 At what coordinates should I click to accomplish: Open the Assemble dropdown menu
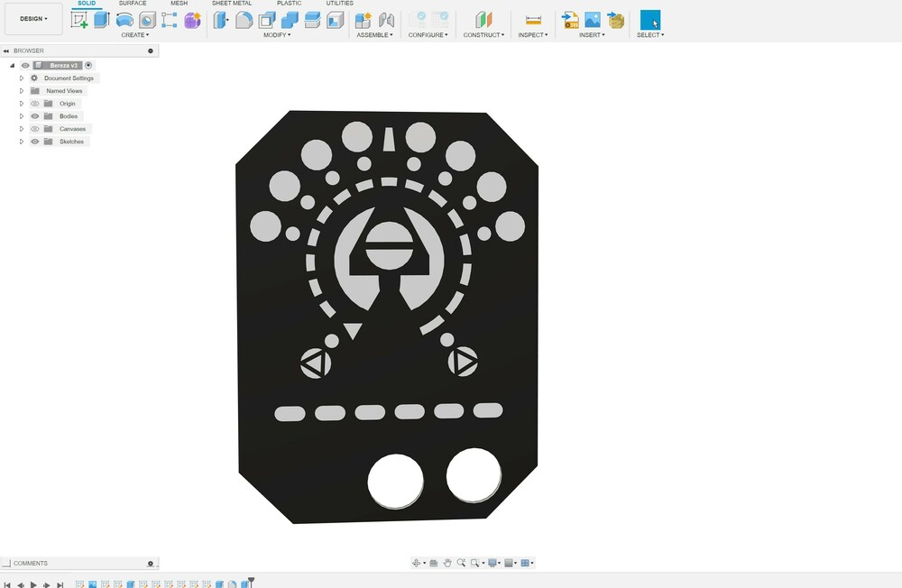click(x=374, y=35)
